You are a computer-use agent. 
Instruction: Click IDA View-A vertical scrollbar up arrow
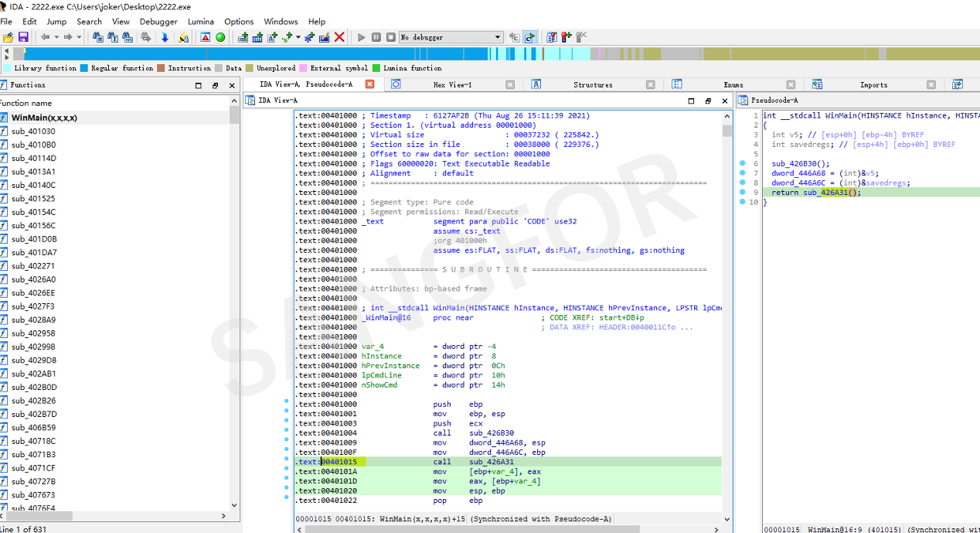click(726, 116)
